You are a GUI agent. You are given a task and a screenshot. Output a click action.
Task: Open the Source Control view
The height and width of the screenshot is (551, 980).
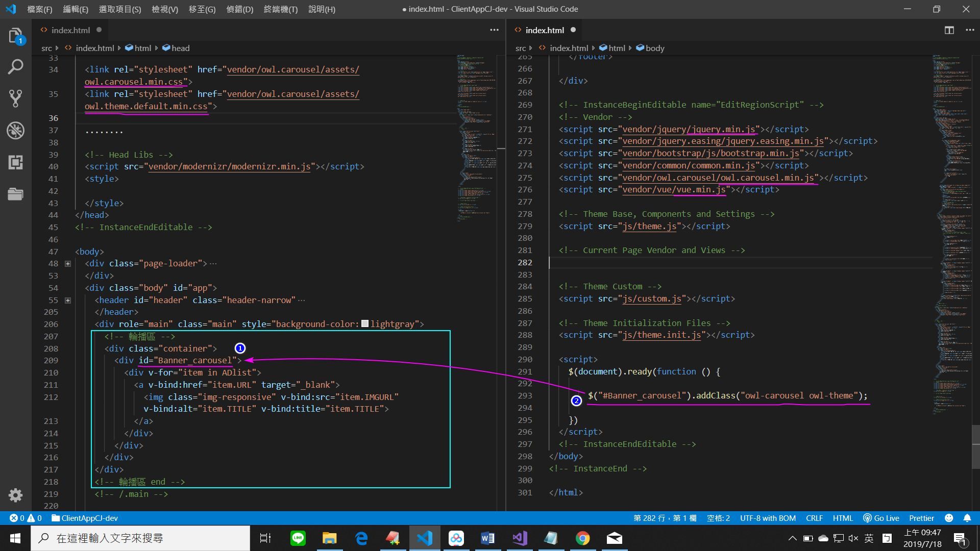coord(15,98)
